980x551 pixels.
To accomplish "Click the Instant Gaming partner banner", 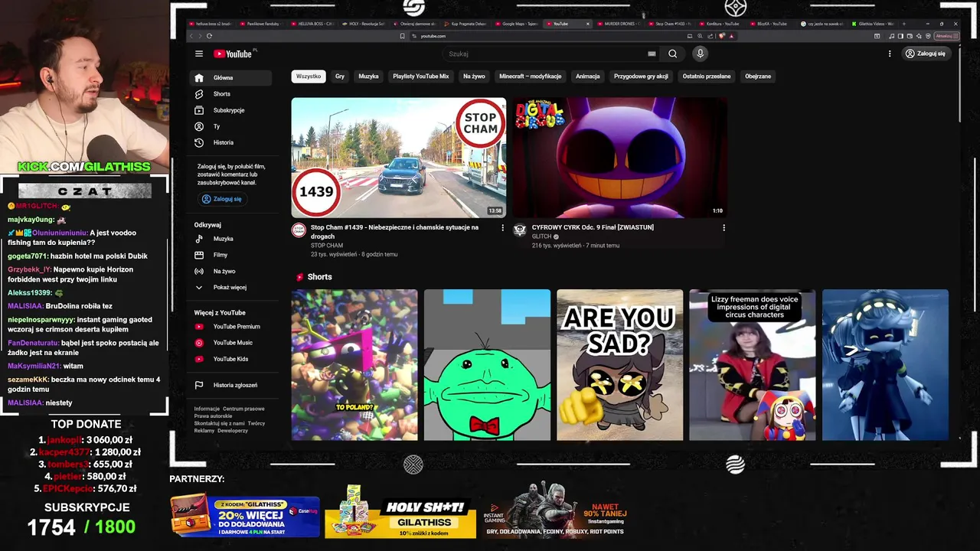I will tap(557, 510).
